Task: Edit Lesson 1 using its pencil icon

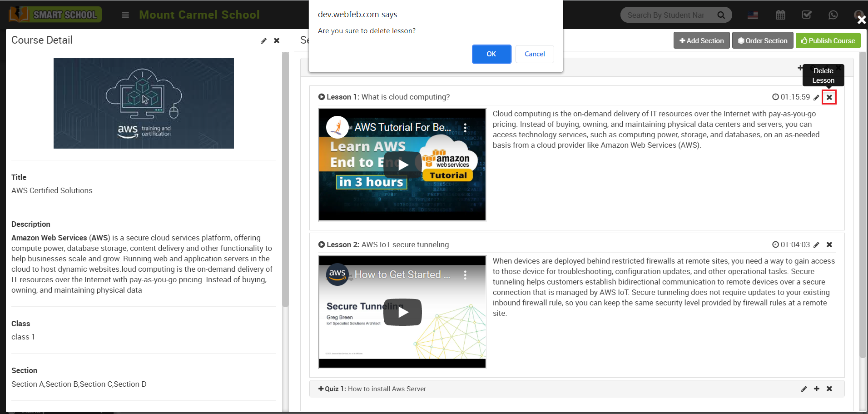Action: [x=817, y=97]
